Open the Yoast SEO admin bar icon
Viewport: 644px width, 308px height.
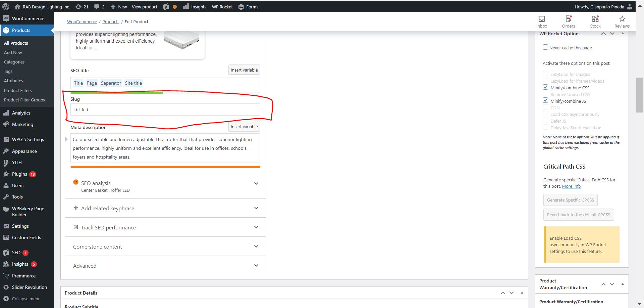(166, 7)
